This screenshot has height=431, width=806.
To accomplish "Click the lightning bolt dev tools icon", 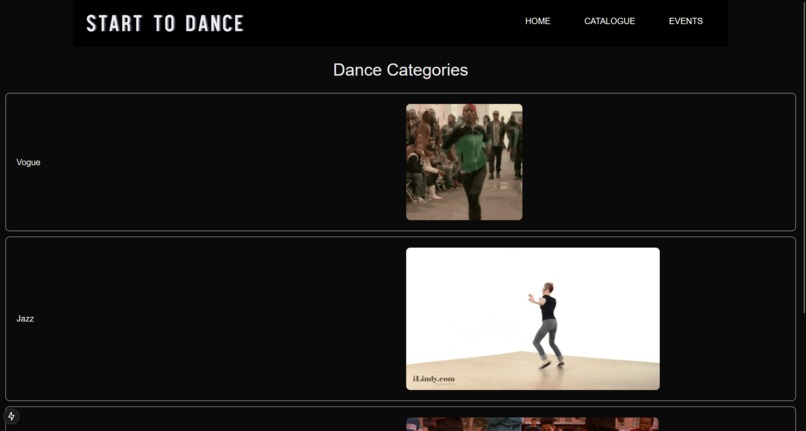I will [x=11, y=416].
